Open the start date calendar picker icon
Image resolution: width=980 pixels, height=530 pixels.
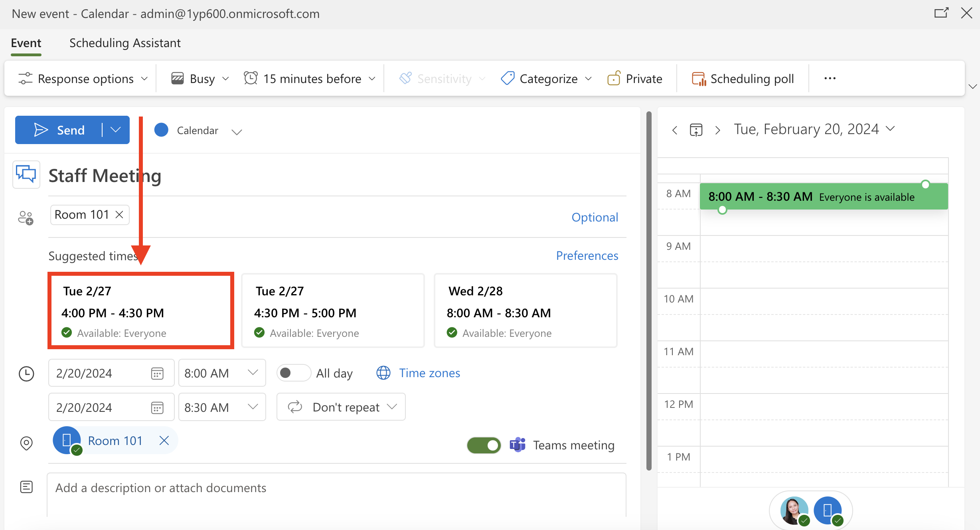coord(157,374)
